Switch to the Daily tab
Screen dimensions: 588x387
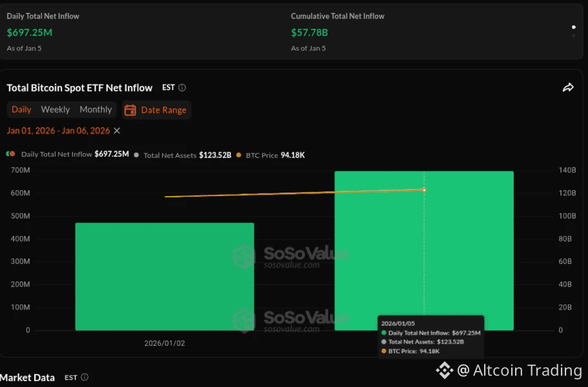pyautogui.click(x=21, y=110)
